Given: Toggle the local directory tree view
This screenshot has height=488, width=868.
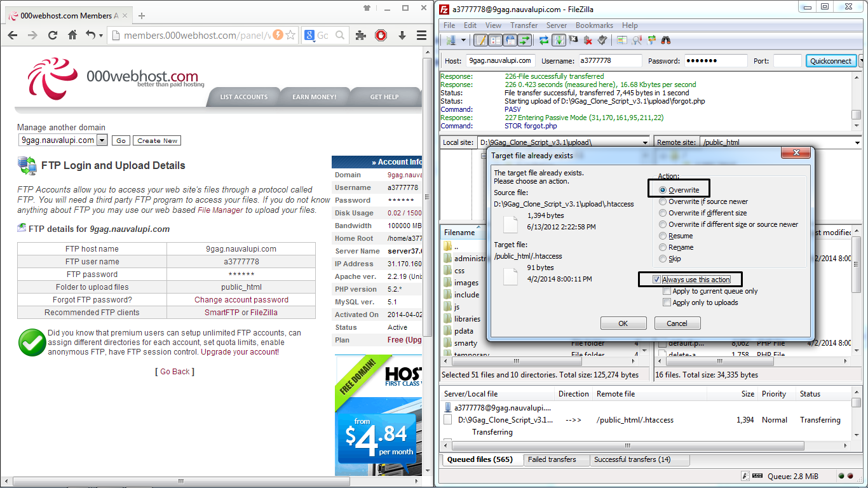Looking at the screenshot, I should 495,39.
